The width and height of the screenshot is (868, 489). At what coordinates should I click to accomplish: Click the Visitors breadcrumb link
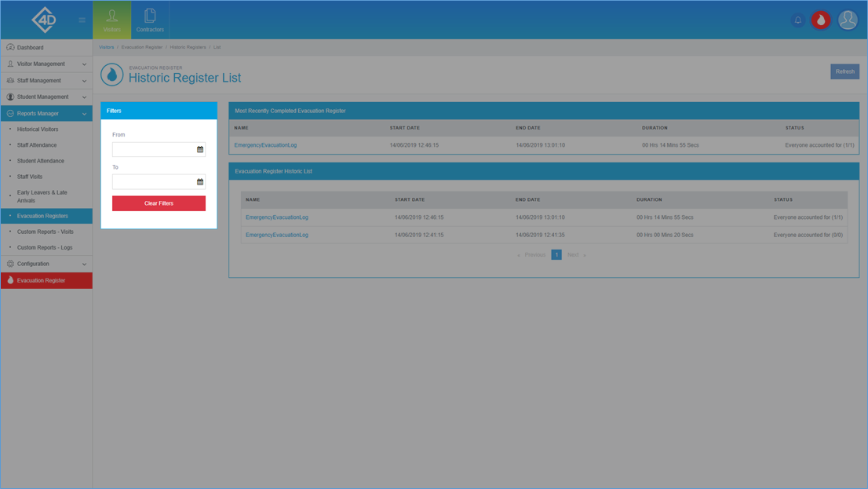(x=106, y=47)
